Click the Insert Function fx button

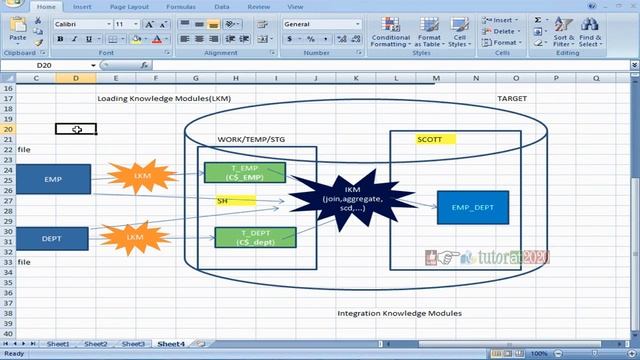tap(144, 65)
